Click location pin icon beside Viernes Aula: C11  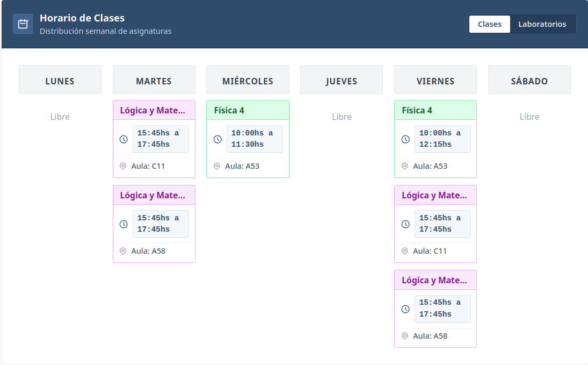pos(405,251)
